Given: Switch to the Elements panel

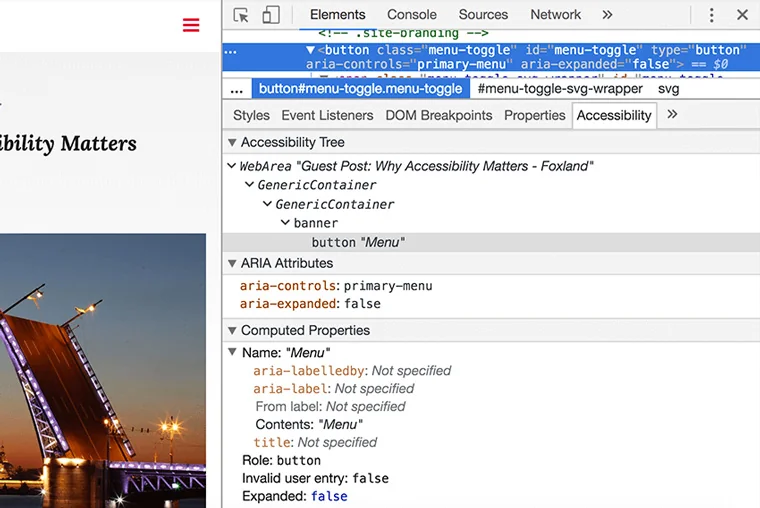Looking at the screenshot, I should pos(337,15).
